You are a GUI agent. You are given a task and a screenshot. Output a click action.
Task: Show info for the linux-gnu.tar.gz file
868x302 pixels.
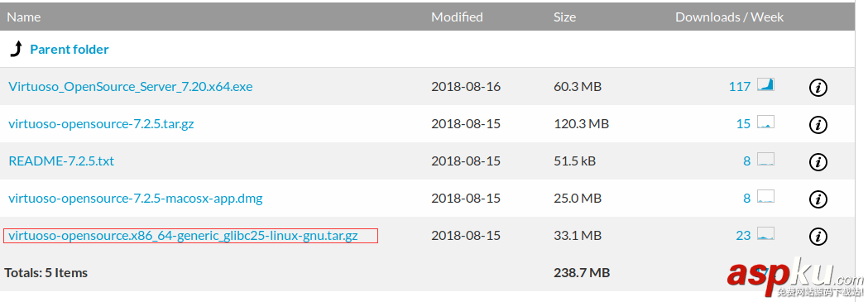[818, 237]
